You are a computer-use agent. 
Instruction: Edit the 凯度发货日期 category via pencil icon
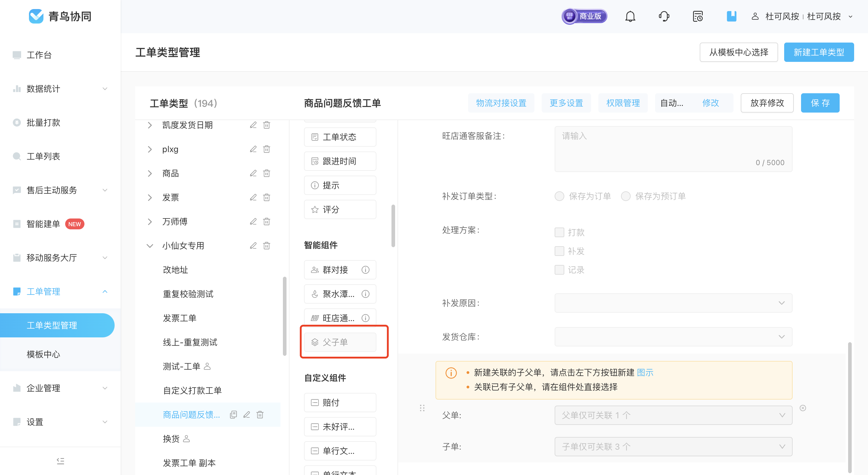point(253,125)
